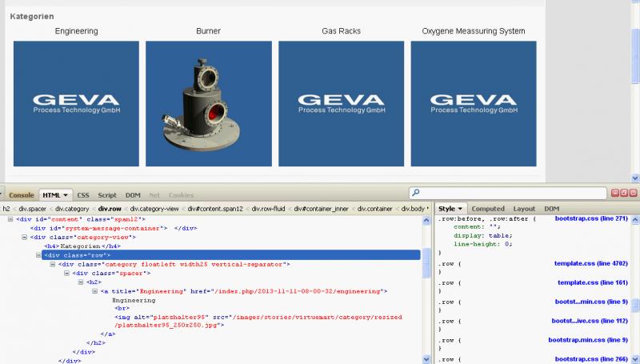Switch to the Console tab
The image size is (640, 364).
[x=22, y=195]
